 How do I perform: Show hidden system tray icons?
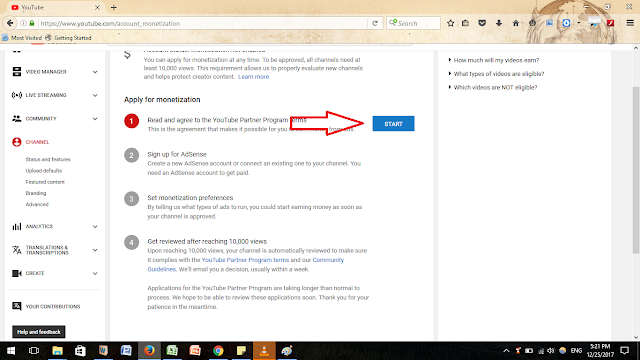[506, 351]
